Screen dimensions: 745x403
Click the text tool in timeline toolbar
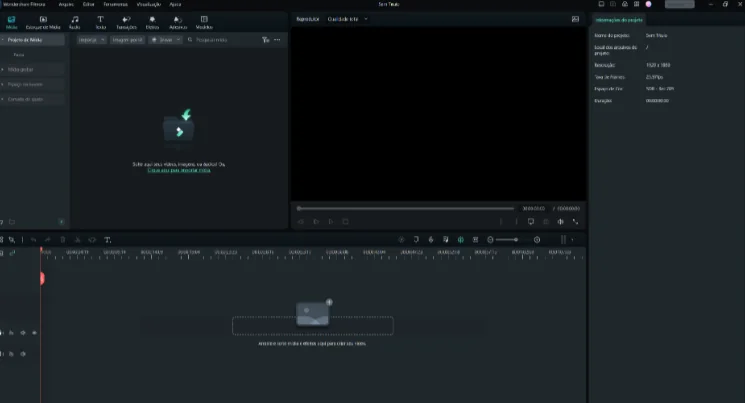(108, 240)
